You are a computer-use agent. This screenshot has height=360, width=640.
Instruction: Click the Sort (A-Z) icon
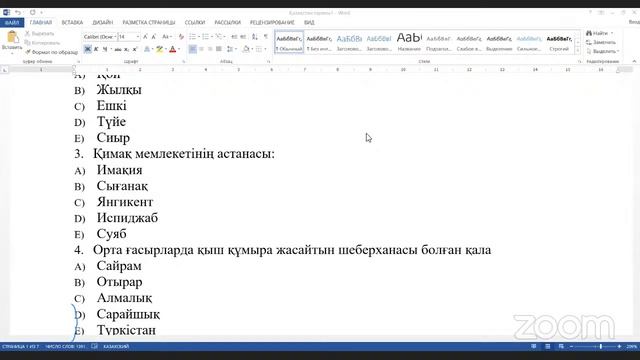255,37
